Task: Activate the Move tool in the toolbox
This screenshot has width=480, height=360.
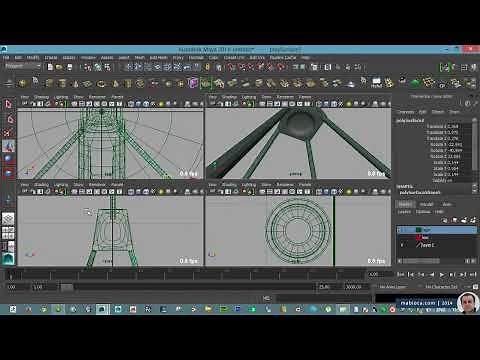Action: pyautogui.click(x=8, y=146)
